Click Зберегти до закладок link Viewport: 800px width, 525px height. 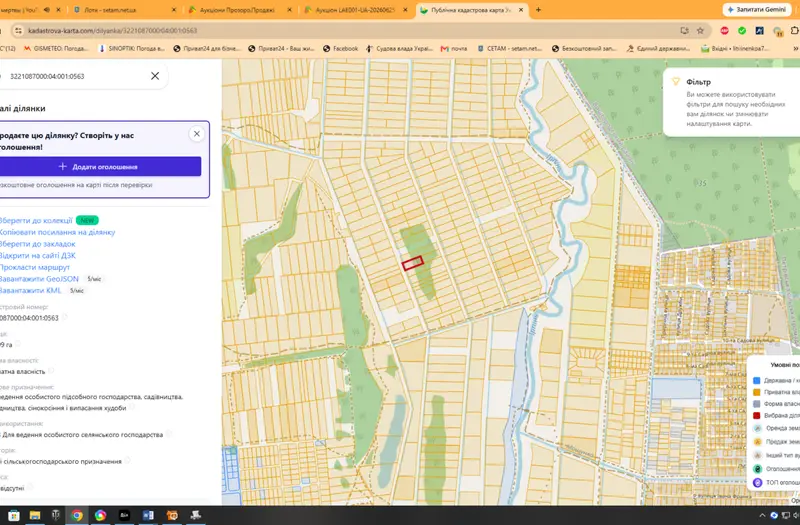pyautogui.click(x=37, y=244)
